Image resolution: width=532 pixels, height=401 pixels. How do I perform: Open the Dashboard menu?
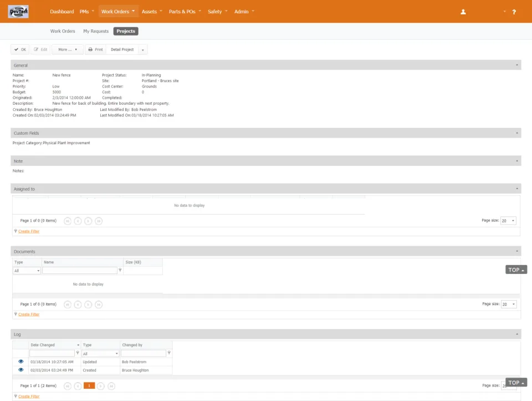click(x=62, y=12)
